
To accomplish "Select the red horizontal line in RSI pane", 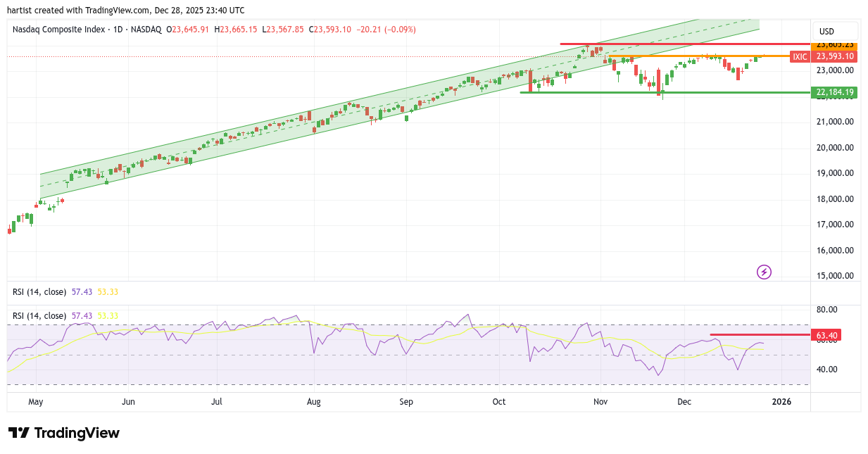I will pyautogui.click(x=760, y=335).
